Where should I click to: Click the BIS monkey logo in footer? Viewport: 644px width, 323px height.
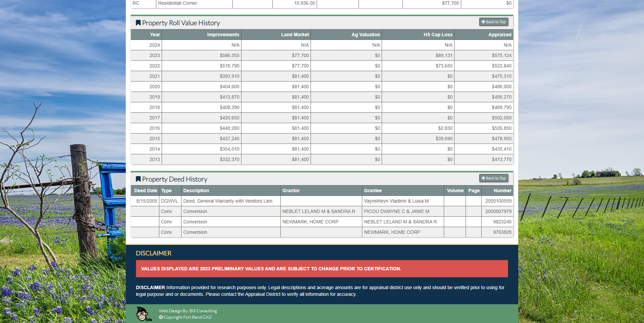point(144,314)
